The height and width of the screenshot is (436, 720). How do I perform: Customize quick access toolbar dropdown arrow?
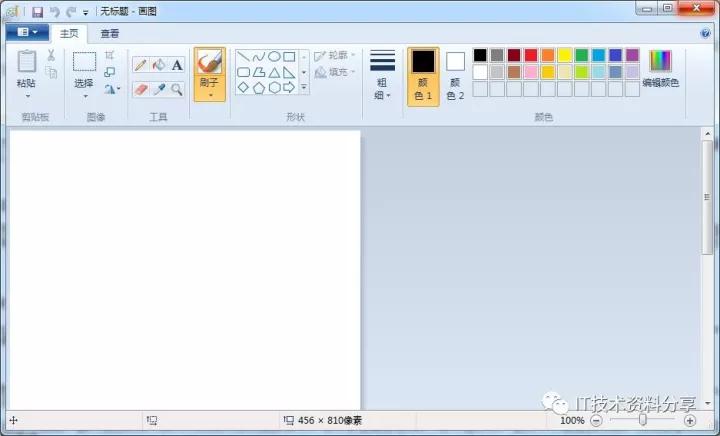(x=85, y=12)
